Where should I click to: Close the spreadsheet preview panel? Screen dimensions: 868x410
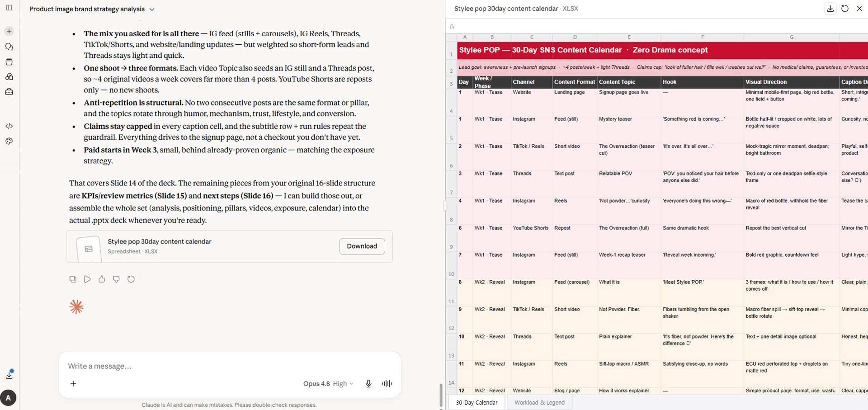[859, 9]
